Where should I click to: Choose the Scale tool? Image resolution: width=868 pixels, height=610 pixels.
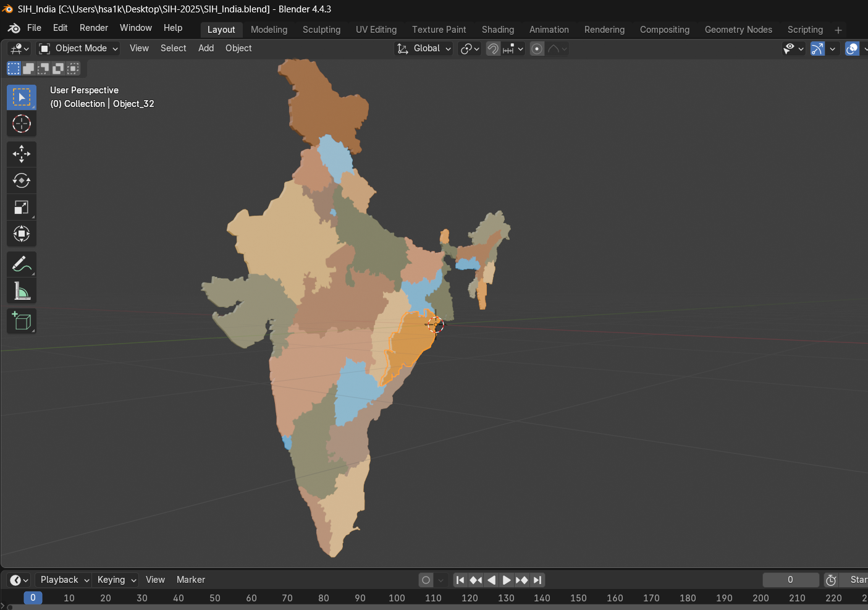pyautogui.click(x=22, y=208)
